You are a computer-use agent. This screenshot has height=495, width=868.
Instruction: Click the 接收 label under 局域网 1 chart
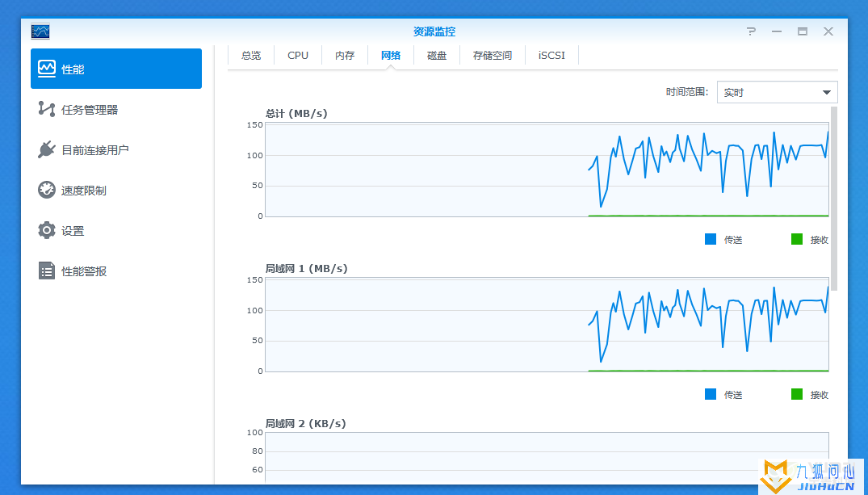[x=820, y=395]
